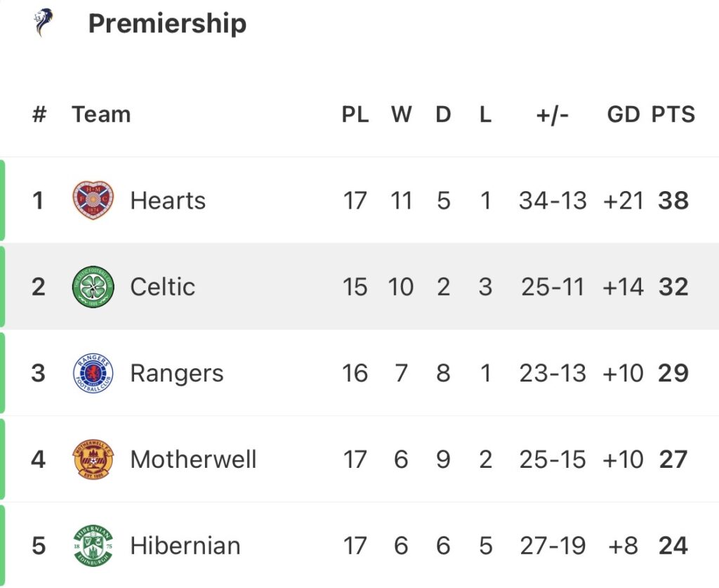This screenshot has width=719, height=588.
Task: Click the Team column header
Action: [x=101, y=115]
